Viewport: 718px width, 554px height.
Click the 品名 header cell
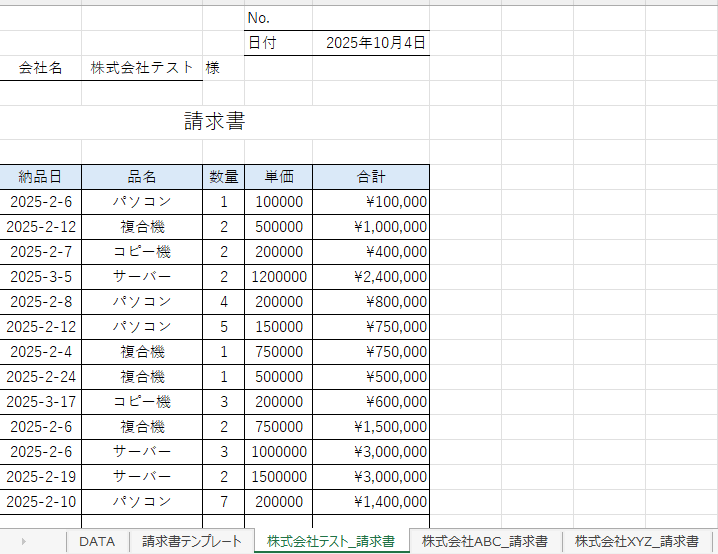tap(141, 177)
